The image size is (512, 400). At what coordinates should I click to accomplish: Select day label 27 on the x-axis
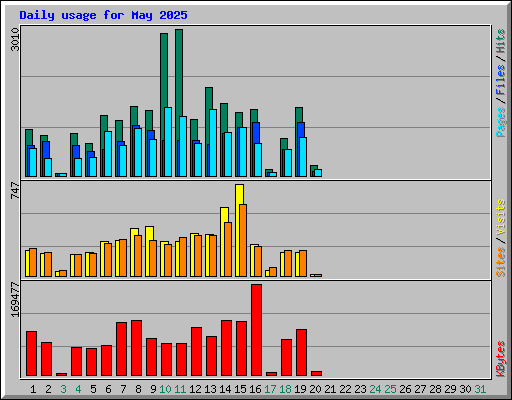coord(420,389)
